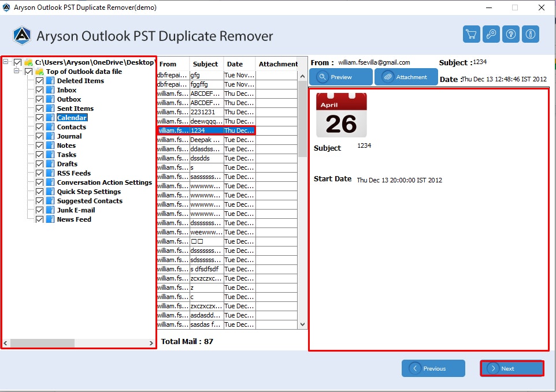This screenshot has width=556, height=392.
Task: Click the mail list vertical scrollbar thumb
Action: (x=302, y=119)
